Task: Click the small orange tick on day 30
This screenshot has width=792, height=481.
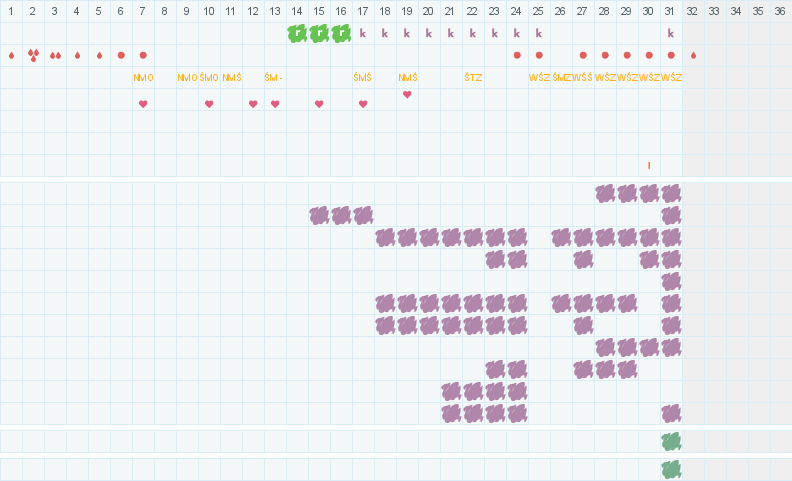Action: point(649,165)
